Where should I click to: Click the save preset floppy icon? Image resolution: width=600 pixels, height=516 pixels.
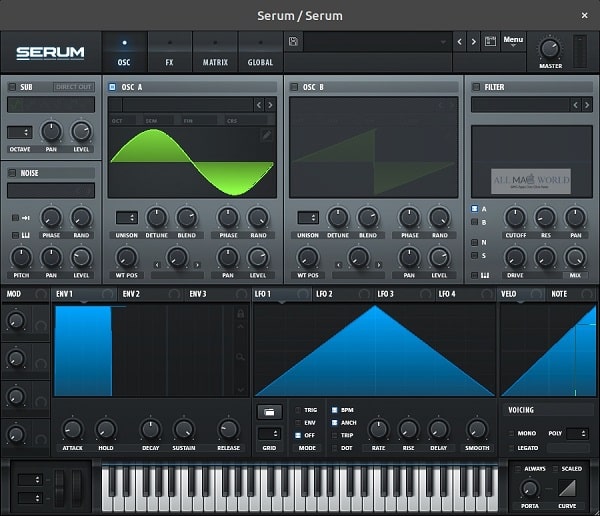(293, 41)
